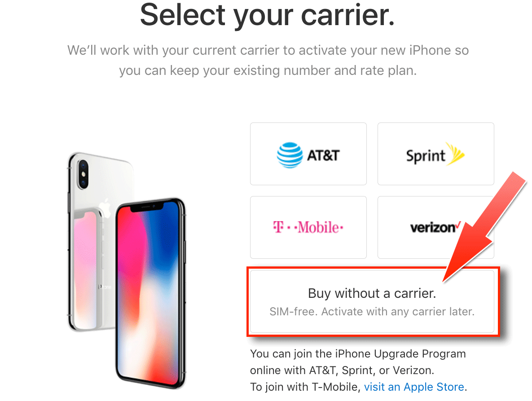532x401 pixels.
Task: Click the SIM-free subtitle text
Action: coord(372,311)
